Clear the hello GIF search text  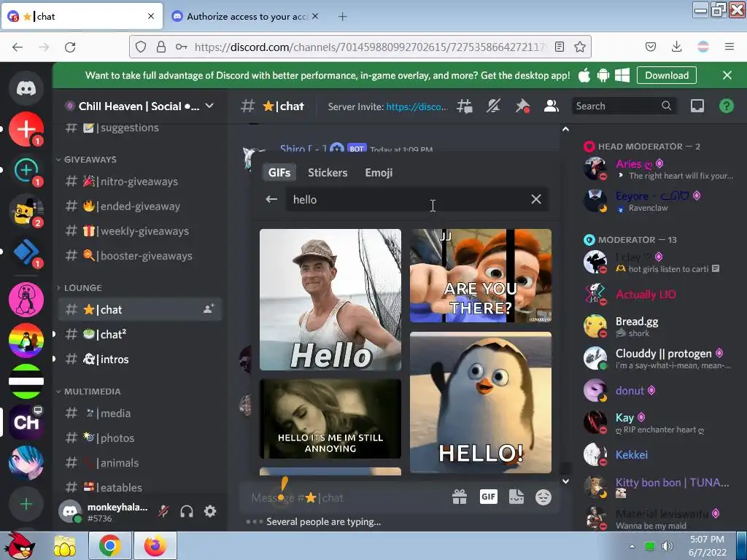pos(536,199)
